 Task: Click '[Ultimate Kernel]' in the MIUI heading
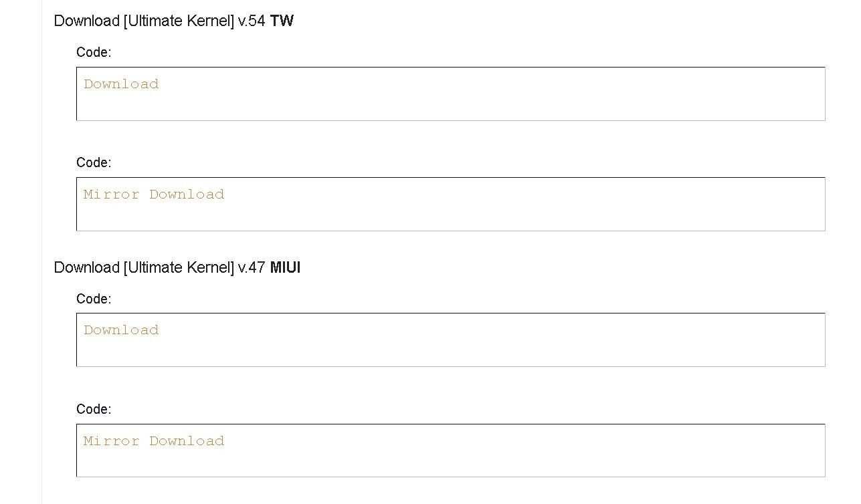179,267
